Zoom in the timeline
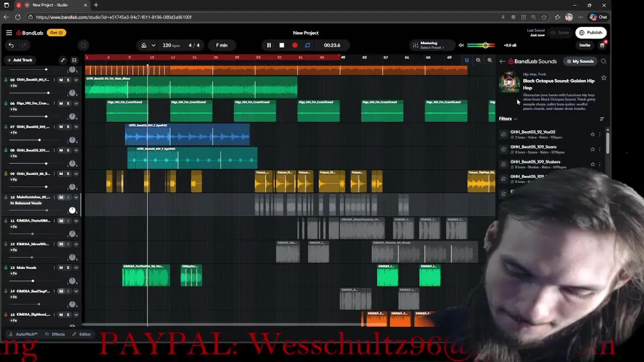 click(490, 60)
